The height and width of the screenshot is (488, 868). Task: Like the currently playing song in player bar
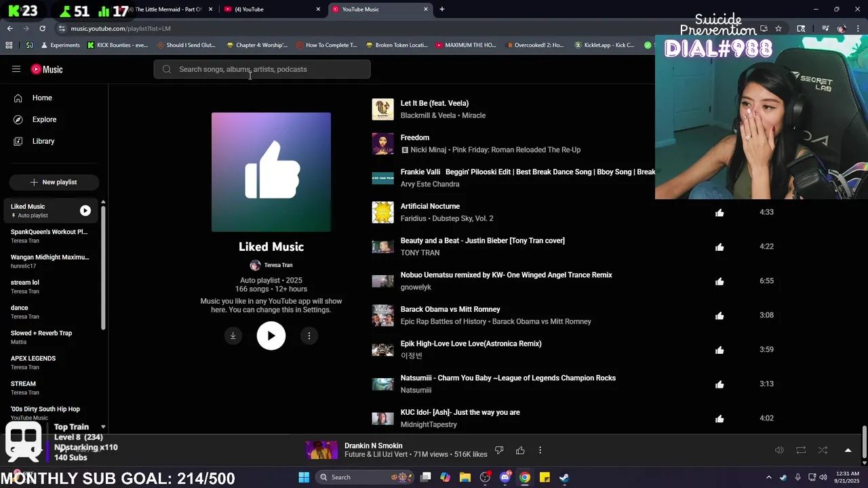pos(520,450)
